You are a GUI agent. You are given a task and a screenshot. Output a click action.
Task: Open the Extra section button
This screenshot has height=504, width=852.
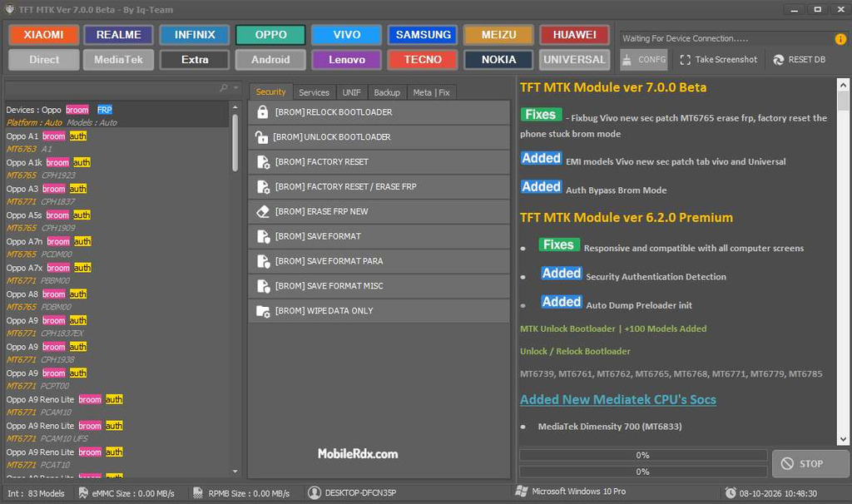(x=195, y=60)
